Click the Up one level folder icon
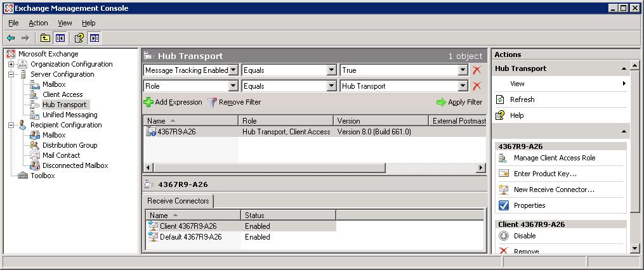The height and width of the screenshot is (270, 644). coord(45,38)
